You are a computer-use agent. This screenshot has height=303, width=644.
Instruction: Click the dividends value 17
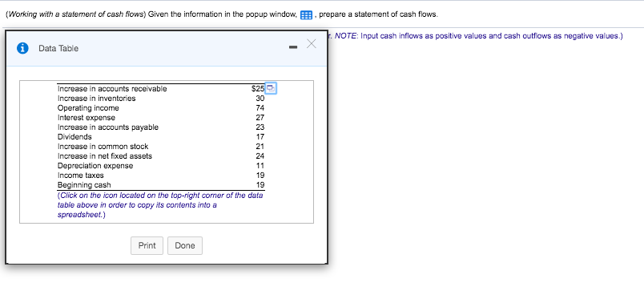(260, 137)
